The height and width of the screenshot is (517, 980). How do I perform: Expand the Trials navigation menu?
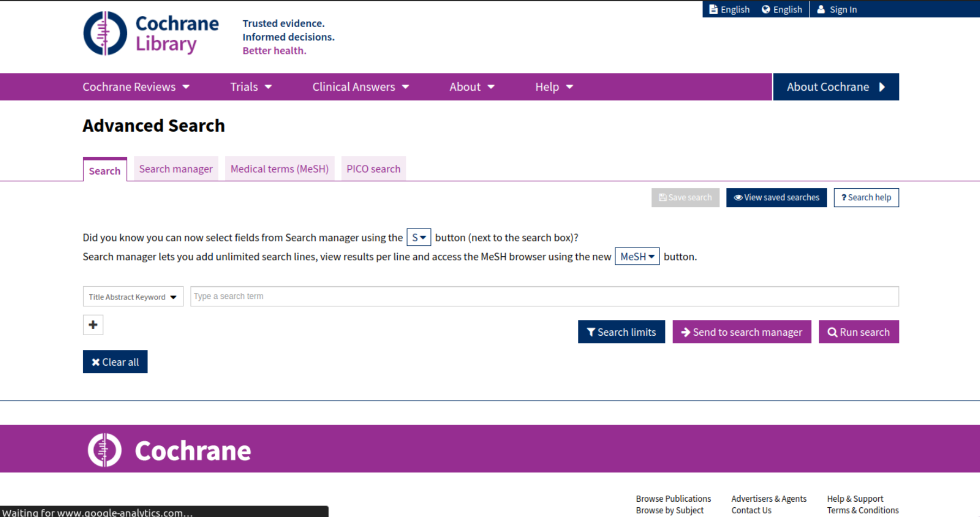click(251, 87)
